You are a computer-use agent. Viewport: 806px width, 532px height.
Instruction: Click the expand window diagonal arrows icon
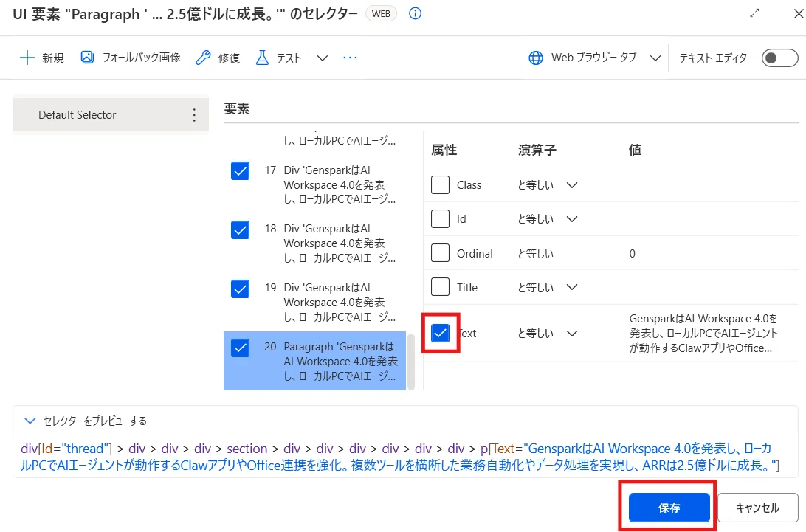pos(754,13)
